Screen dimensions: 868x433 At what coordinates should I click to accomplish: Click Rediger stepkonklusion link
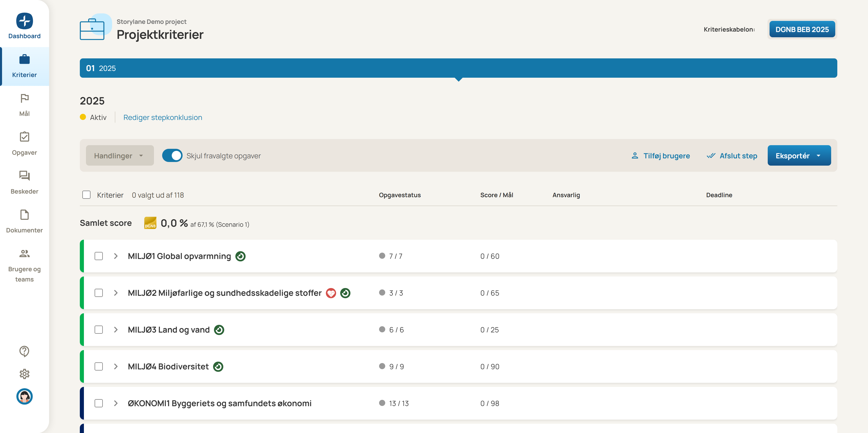coord(162,117)
